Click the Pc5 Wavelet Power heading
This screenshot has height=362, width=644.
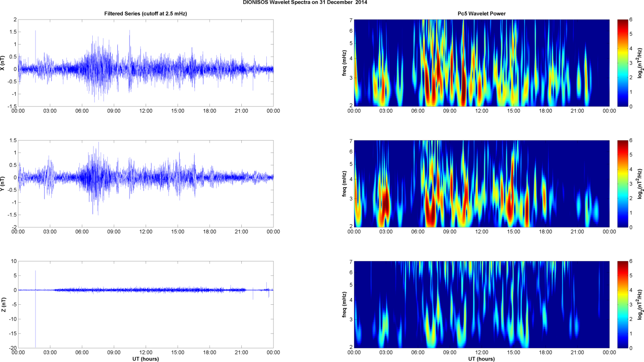coord(481,14)
